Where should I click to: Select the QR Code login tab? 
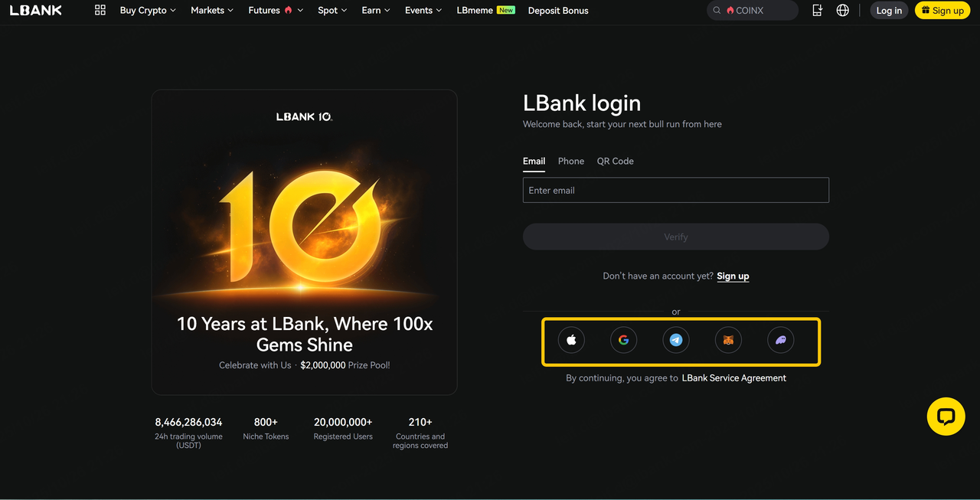pyautogui.click(x=615, y=161)
